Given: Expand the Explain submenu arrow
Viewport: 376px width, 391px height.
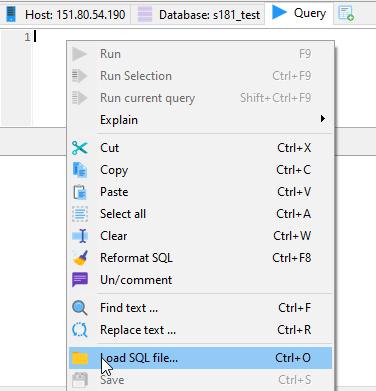Looking at the screenshot, I should [322, 119].
